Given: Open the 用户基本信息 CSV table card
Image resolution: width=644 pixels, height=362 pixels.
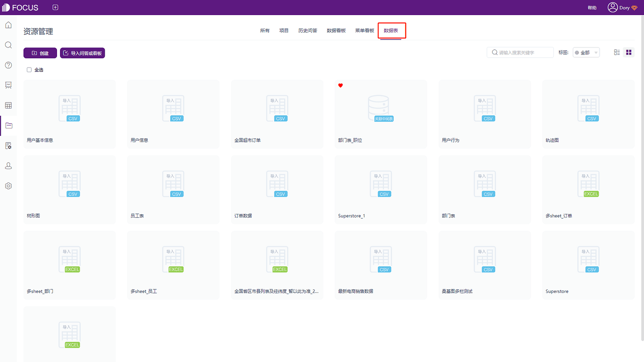Looking at the screenshot, I should pos(70,114).
